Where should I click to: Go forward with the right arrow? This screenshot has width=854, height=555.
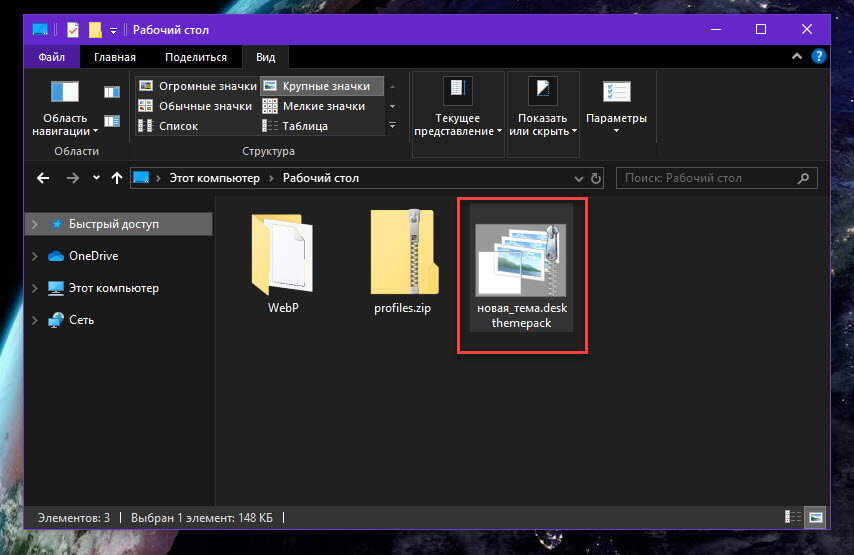72,178
